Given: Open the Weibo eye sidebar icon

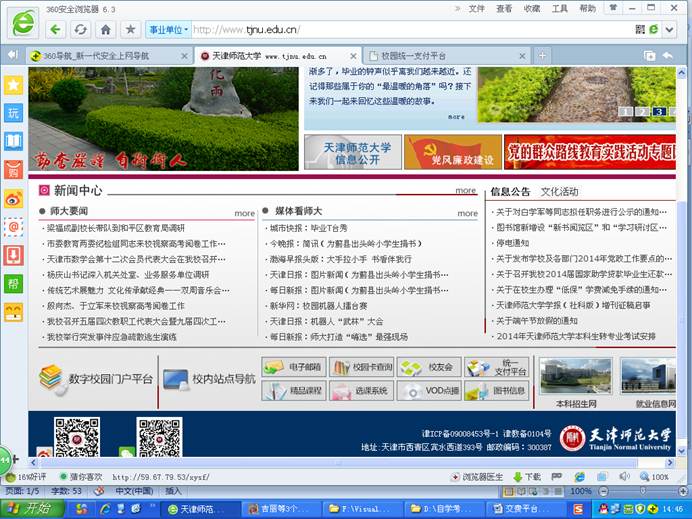Looking at the screenshot, I should pyautogui.click(x=13, y=199).
